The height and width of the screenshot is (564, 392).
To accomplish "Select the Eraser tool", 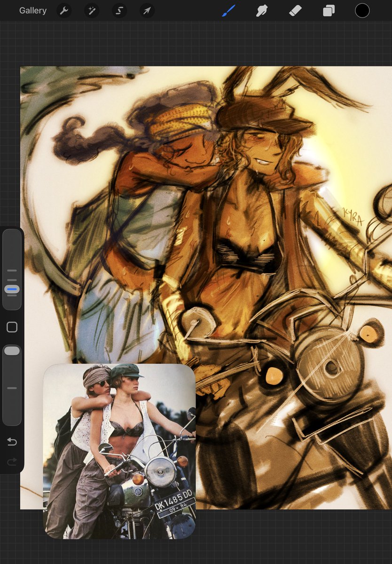I will 295,10.
